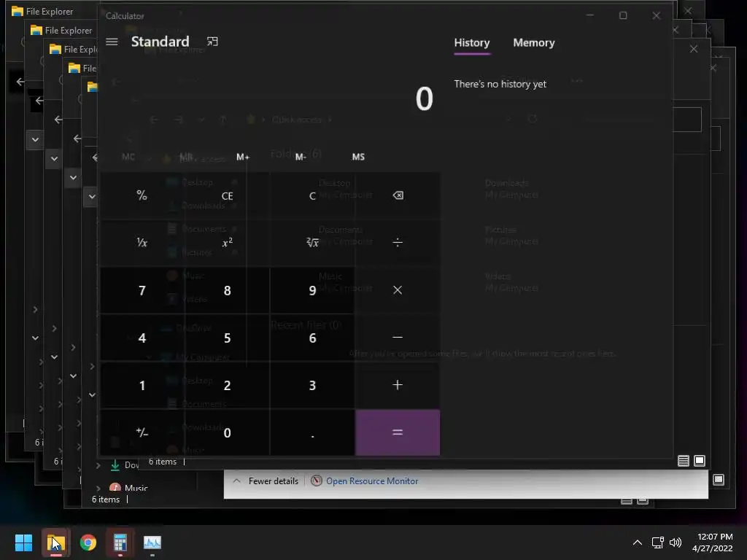Click the divide operator key
Viewport: 747px width, 560px height.
(398, 243)
